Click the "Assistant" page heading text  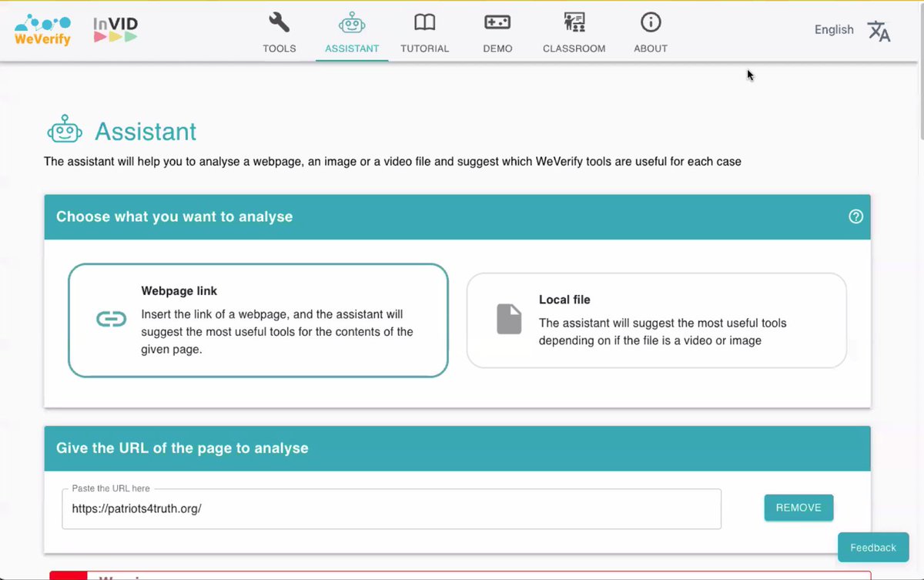click(146, 131)
